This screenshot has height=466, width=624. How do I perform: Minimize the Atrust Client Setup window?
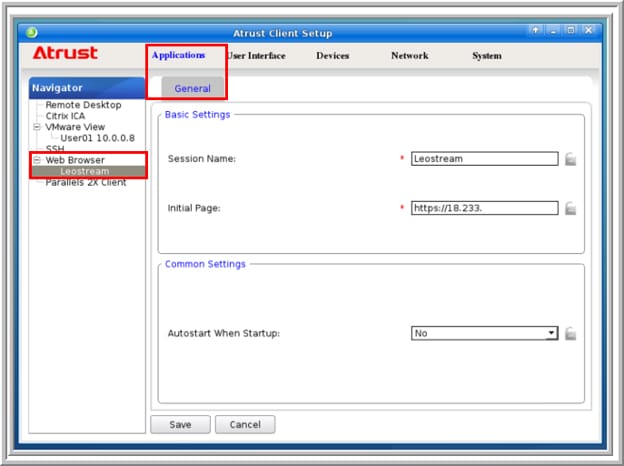553,30
